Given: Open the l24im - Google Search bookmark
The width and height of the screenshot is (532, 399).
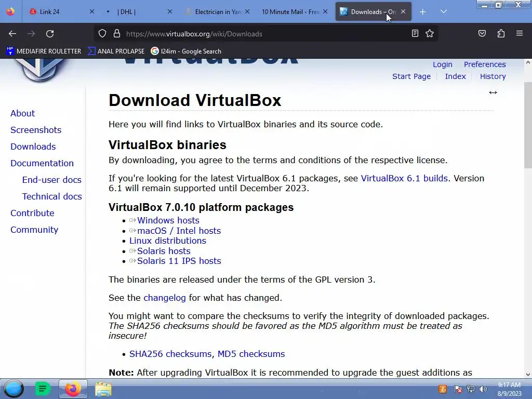Looking at the screenshot, I should (x=186, y=51).
